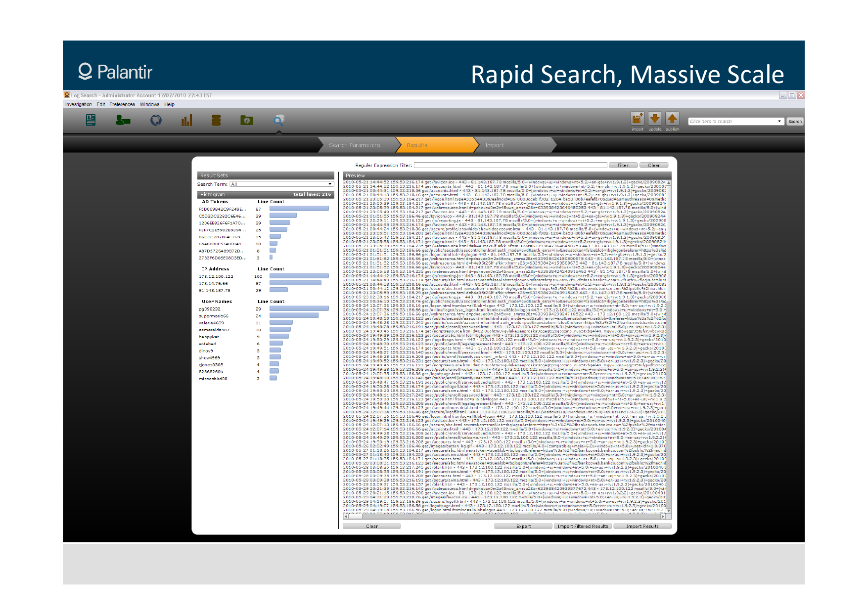
Task: Select AD token 86CDC282BF4CF69…
Action: [x=223, y=237]
